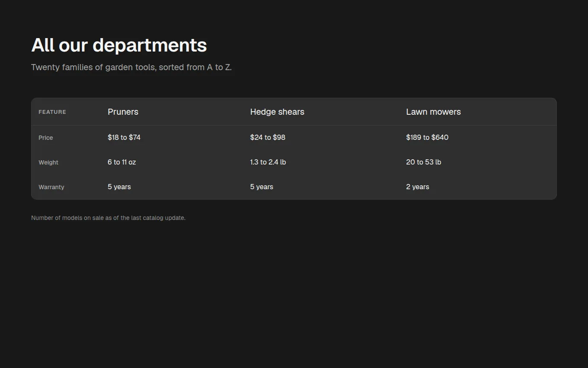The height and width of the screenshot is (368, 588).
Task: Click the Lawn mowers column header
Action: 433,112
